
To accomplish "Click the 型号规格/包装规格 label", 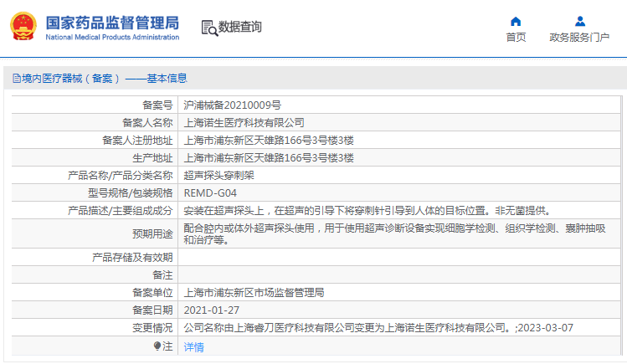I will 131,193.
